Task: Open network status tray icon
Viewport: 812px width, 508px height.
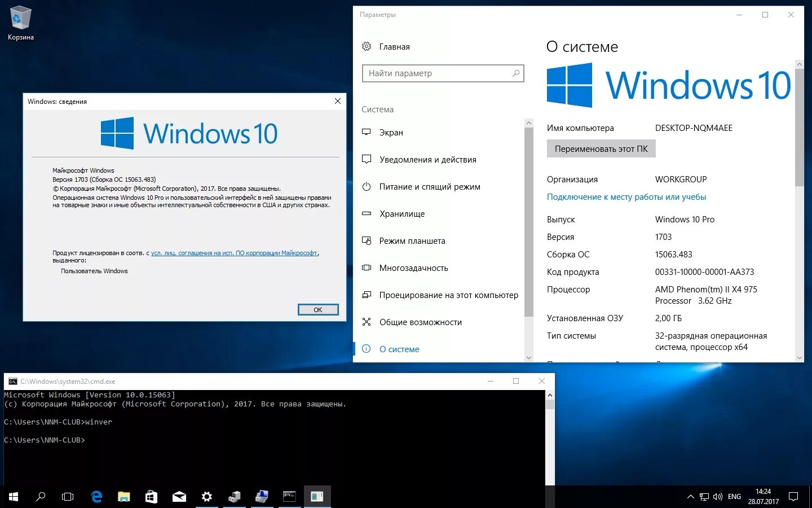Action: [x=704, y=497]
